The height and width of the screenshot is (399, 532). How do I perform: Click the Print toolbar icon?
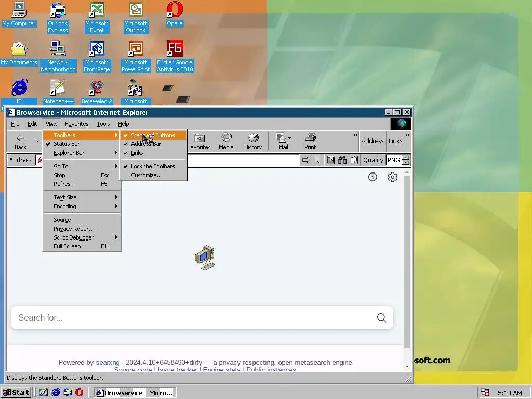tap(310, 141)
